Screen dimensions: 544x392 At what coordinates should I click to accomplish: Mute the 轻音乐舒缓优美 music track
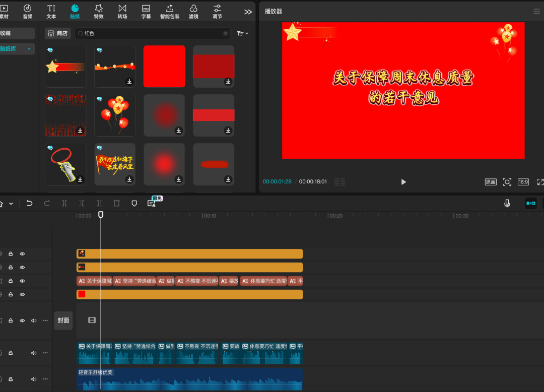(x=34, y=379)
